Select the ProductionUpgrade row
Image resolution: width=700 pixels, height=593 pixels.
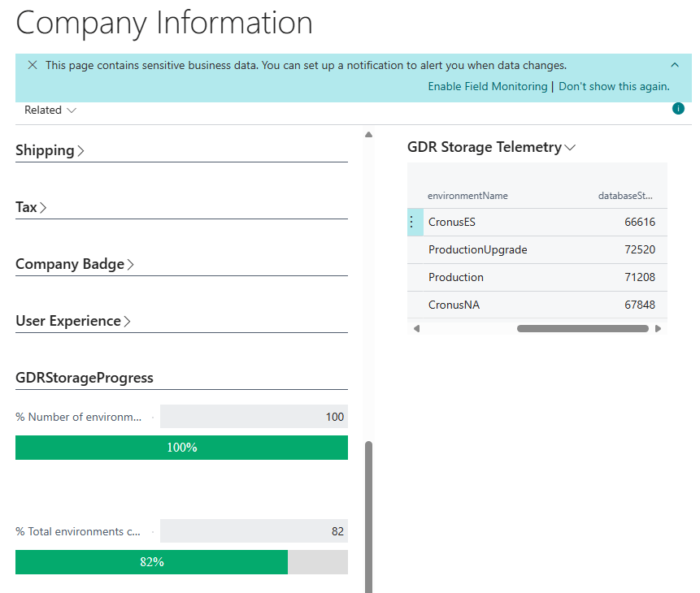pos(477,249)
